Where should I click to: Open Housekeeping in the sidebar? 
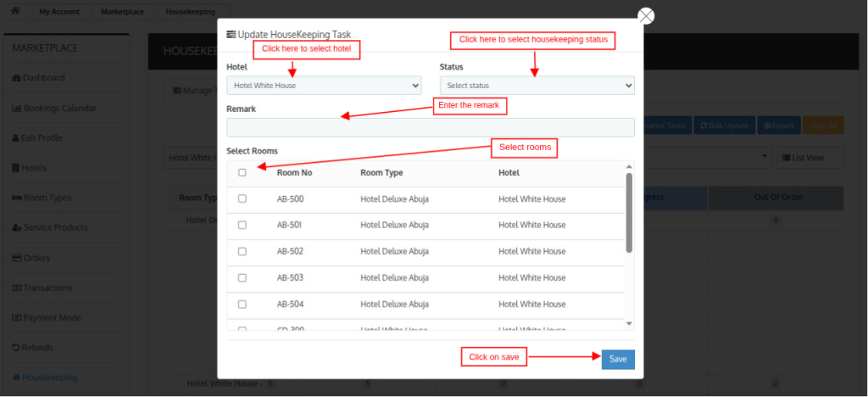[50, 377]
